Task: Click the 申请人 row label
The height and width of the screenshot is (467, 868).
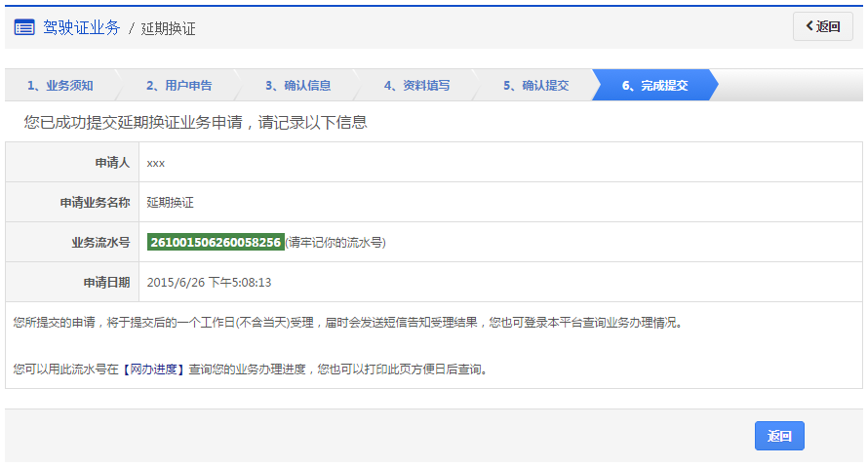Action: [112, 163]
